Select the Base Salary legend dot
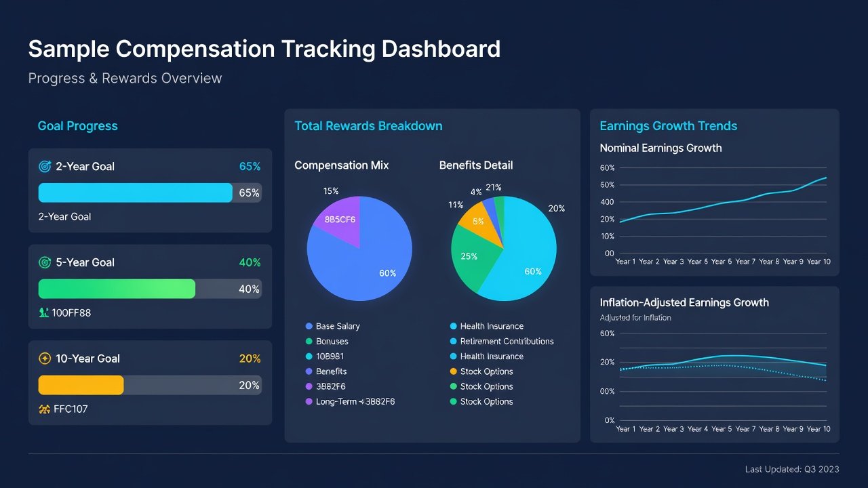The image size is (868, 488). (309, 326)
